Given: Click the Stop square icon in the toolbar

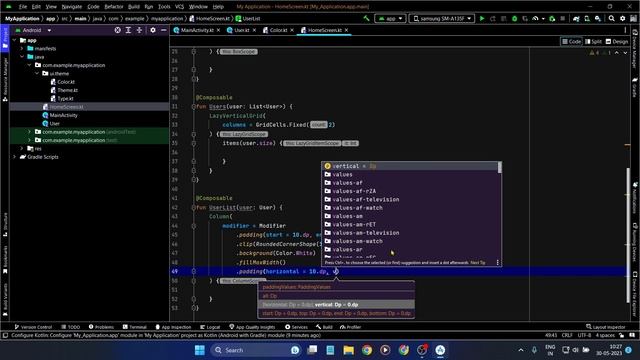Looking at the screenshot, I should 562,18.
